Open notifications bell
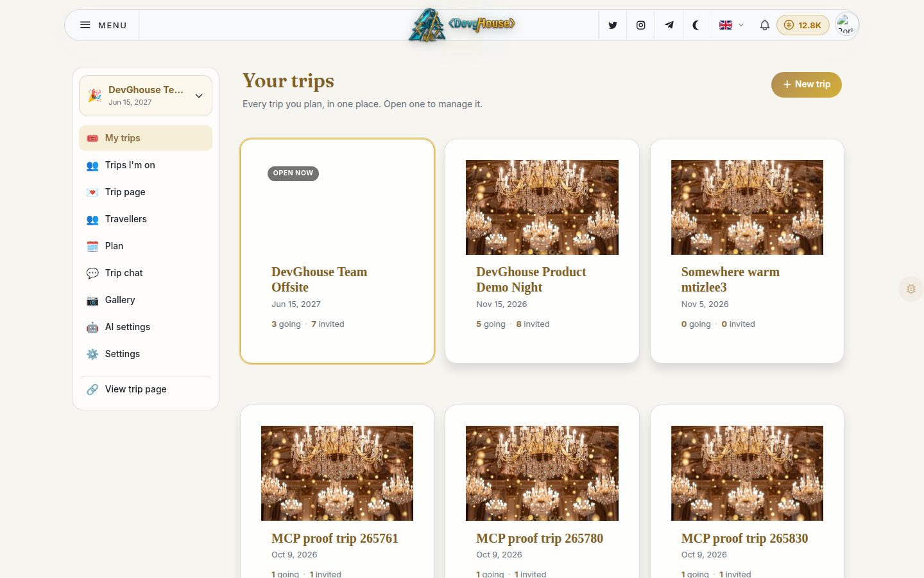924x578 pixels. click(764, 25)
